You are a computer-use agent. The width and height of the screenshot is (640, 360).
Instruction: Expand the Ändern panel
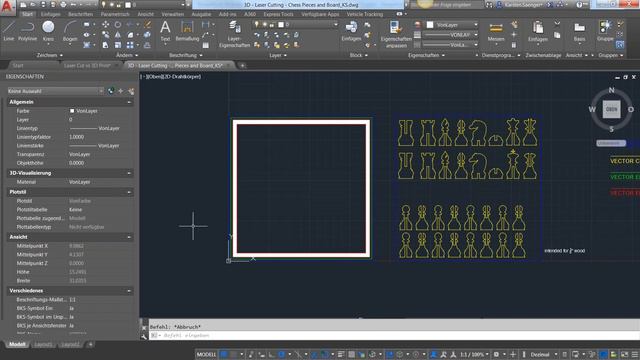coord(127,55)
